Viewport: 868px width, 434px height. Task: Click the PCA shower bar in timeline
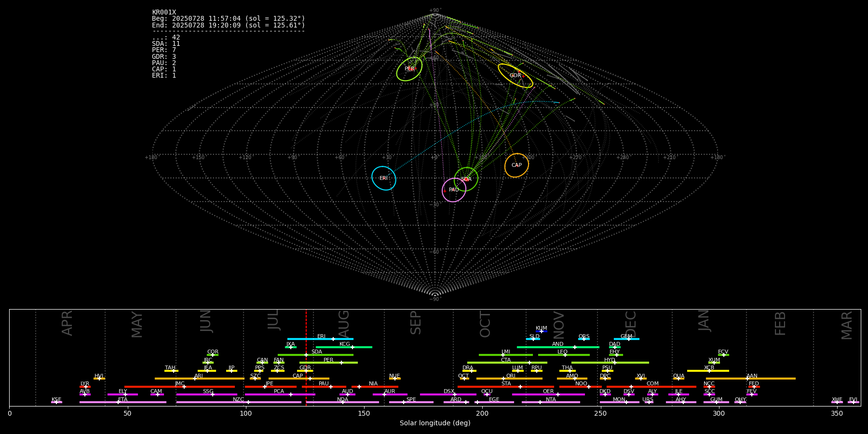pos(280,394)
